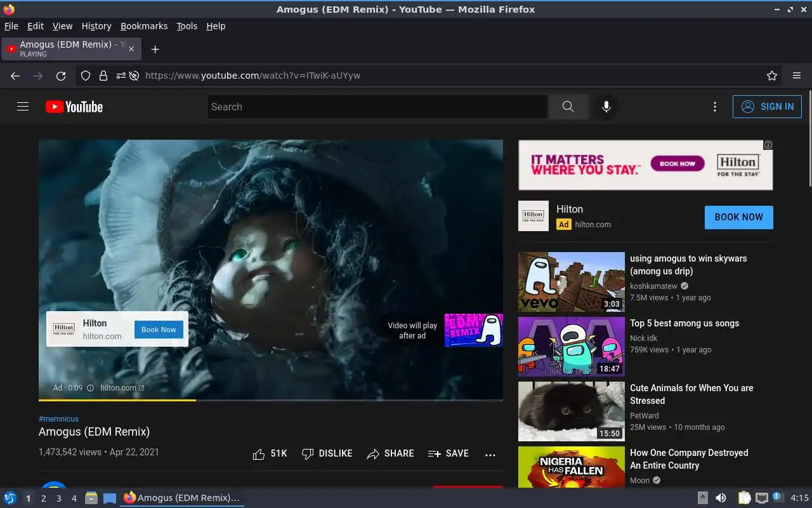Open more actions ellipsis below video
The width and height of the screenshot is (812, 508).
pos(490,455)
